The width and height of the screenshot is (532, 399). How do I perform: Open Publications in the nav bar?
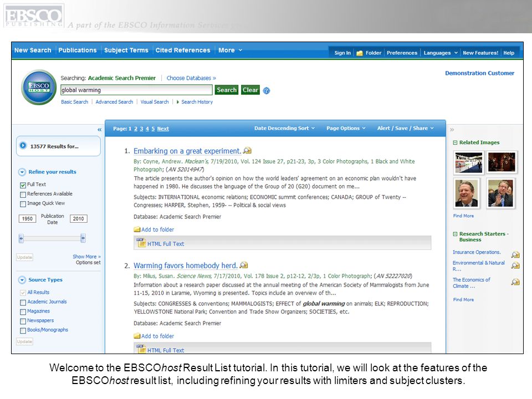point(78,50)
